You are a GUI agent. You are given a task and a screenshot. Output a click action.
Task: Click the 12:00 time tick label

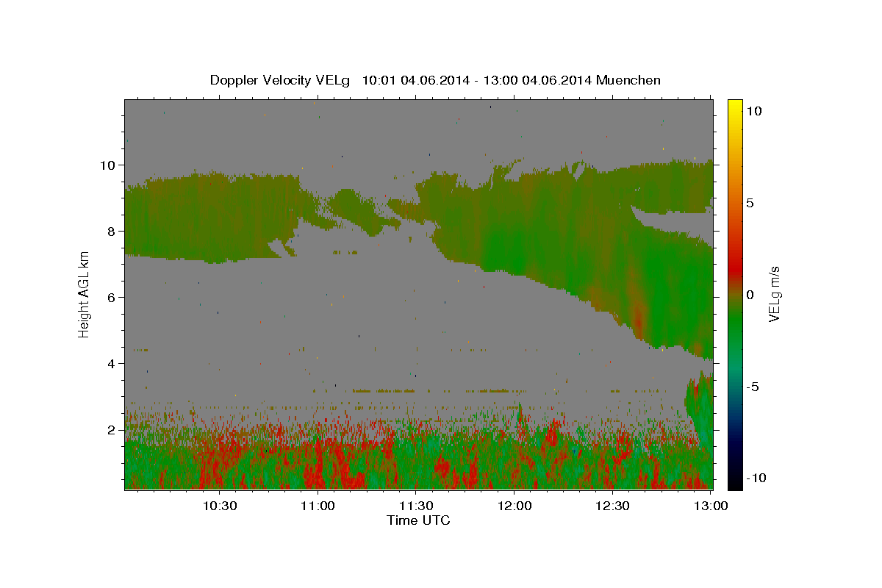(x=514, y=506)
